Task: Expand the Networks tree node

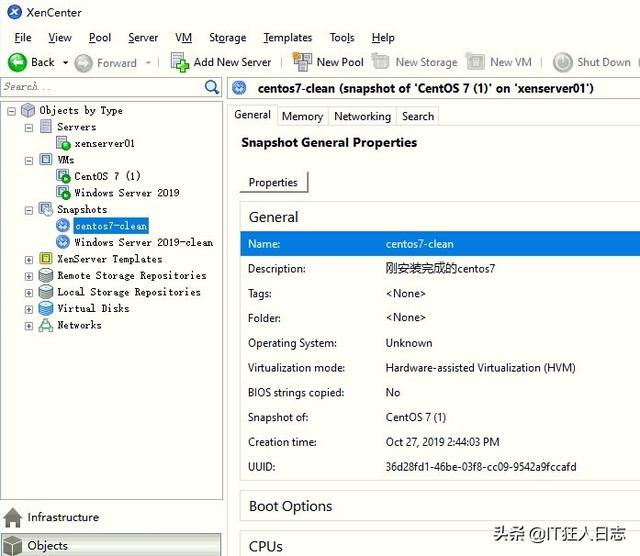Action: pyautogui.click(x=29, y=326)
